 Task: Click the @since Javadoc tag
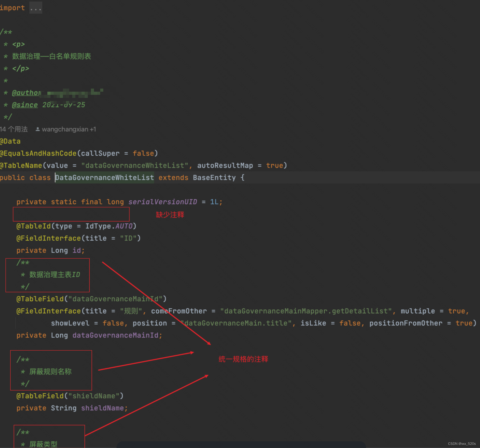tap(25, 105)
